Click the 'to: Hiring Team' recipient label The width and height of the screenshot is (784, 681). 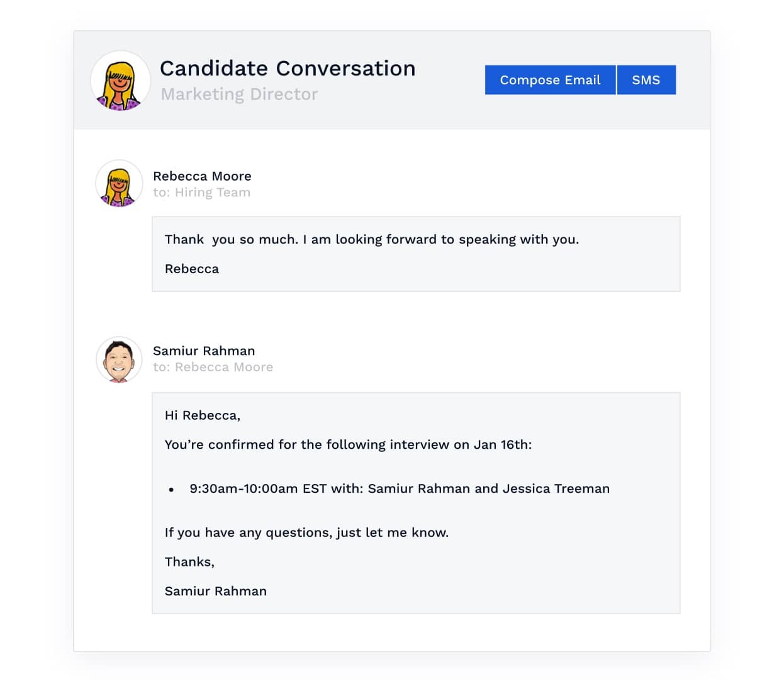pos(203,193)
